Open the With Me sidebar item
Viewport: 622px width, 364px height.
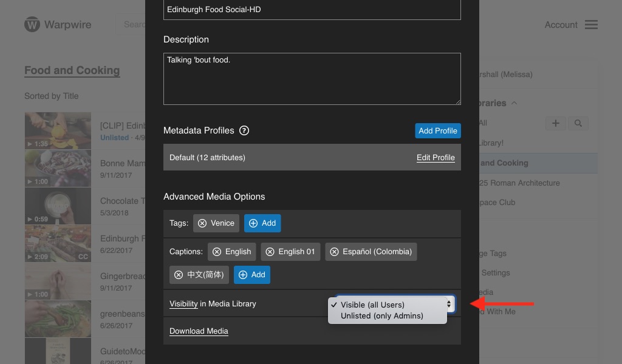click(497, 312)
